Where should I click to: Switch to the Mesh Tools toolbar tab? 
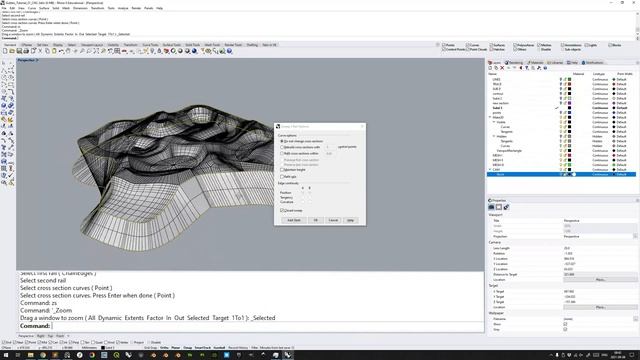coord(212,45)
